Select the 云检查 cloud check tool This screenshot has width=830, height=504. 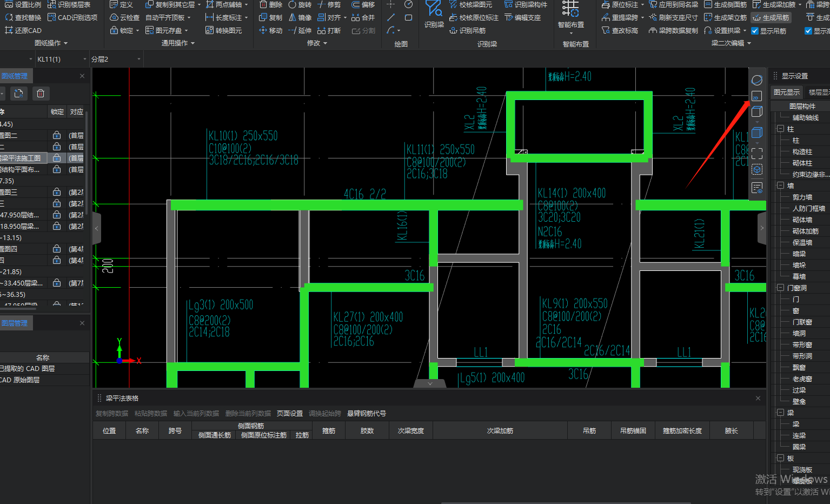click(125, 17)
